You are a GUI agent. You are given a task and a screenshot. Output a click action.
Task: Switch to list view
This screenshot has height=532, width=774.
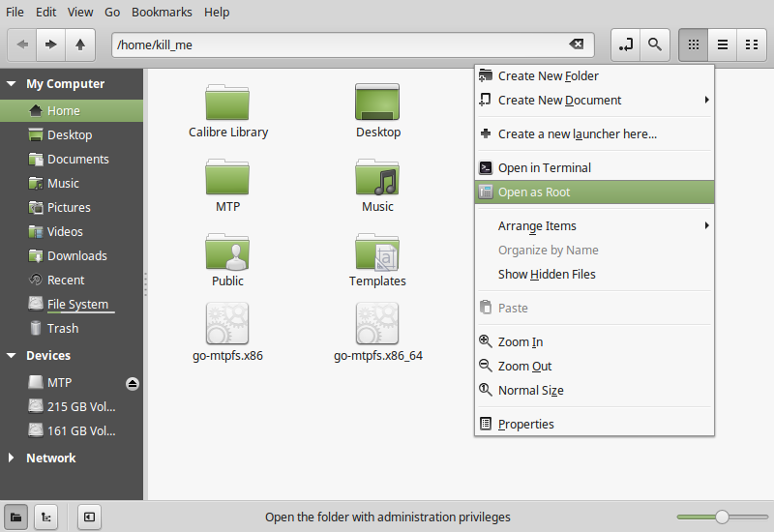click(722, 44)
